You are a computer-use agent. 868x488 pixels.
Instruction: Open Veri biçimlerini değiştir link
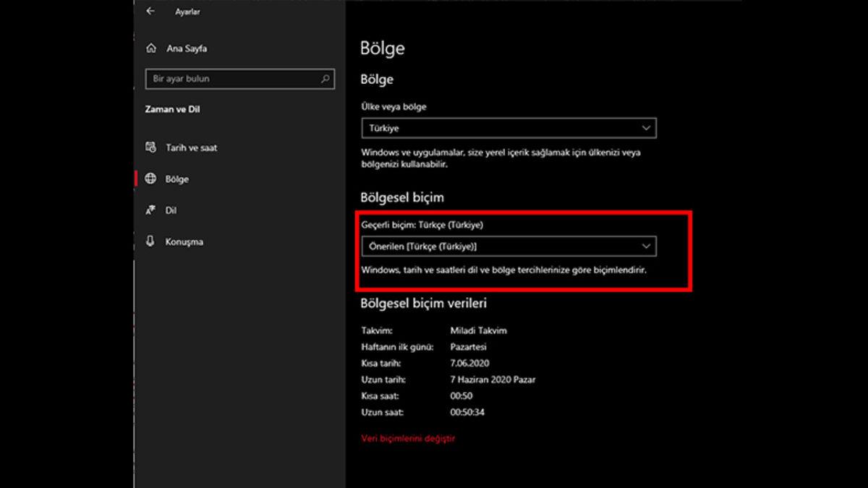click(x=409, y=437)
